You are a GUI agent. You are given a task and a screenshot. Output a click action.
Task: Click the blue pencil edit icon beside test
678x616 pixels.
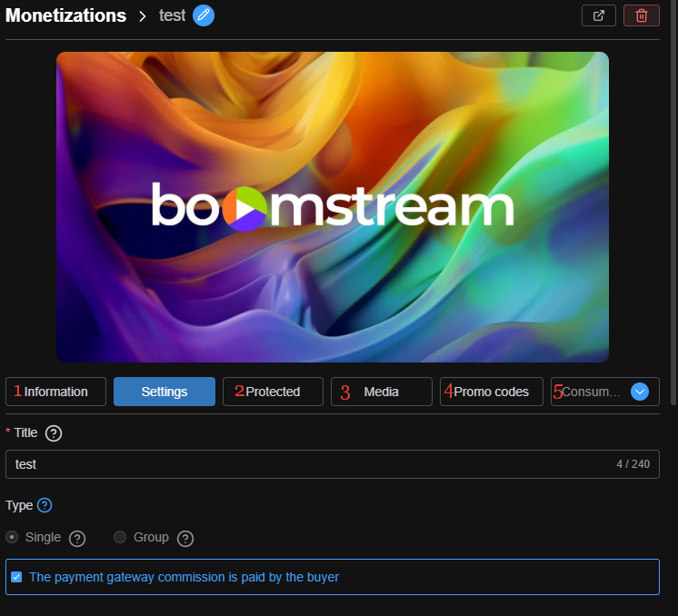coord(204,15)
